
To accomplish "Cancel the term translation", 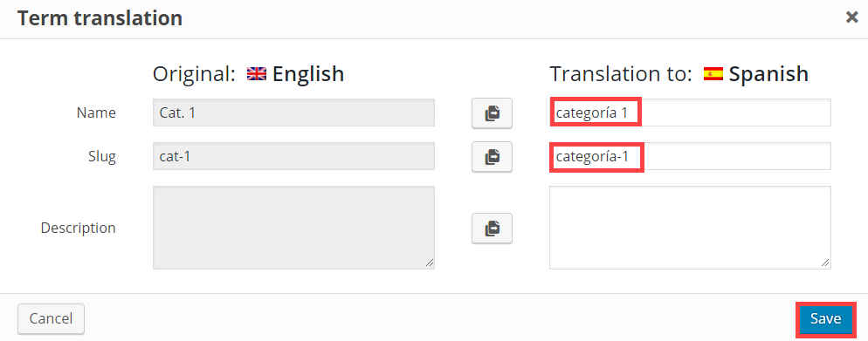I will (x=51, y=319).
